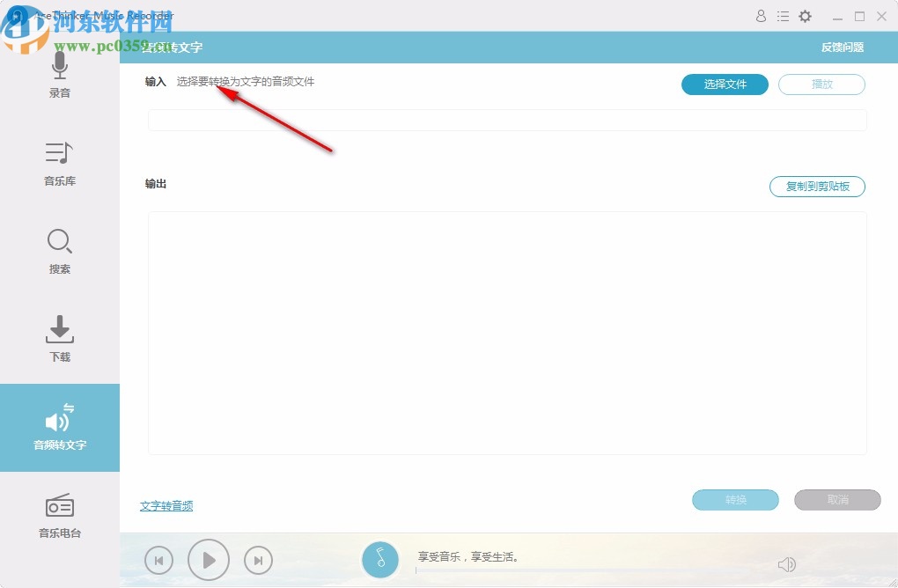Click 选择文件 to choose an audio file

(724, 84)
